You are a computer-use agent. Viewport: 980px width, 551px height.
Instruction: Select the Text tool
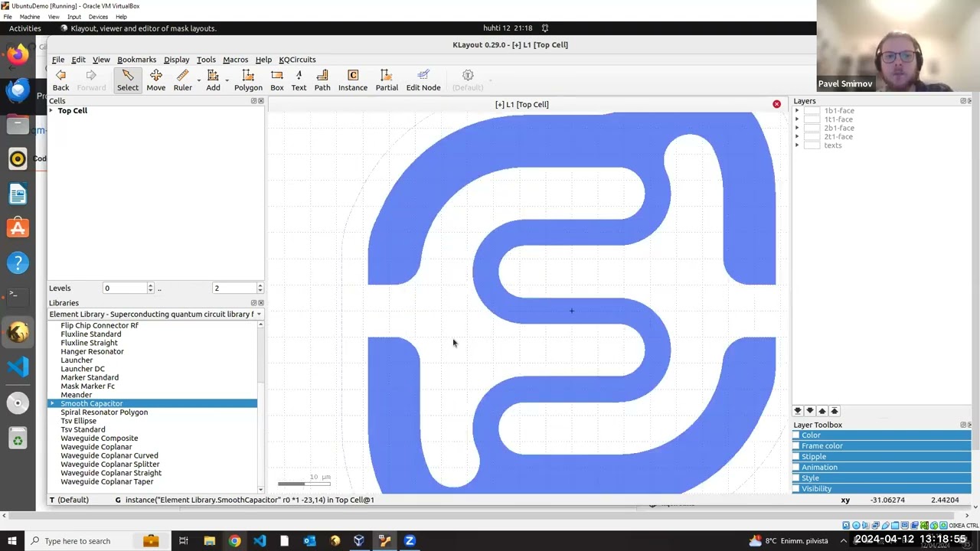tap(299, 80)
